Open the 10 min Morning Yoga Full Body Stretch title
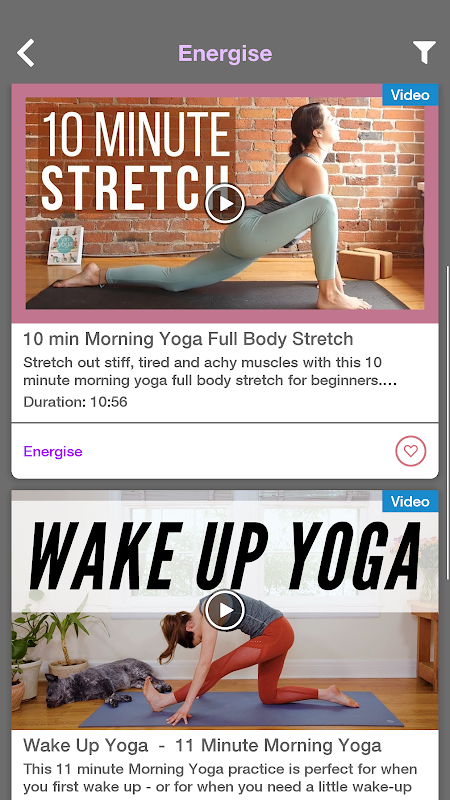This screenshot has height=800, width=450. [x=188, y=339]
